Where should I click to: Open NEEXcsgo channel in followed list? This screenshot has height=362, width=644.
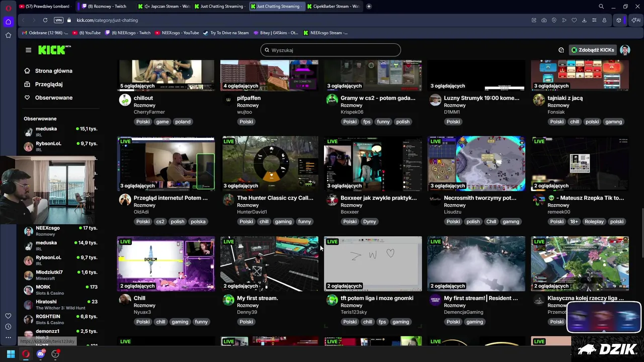point(60,231)
